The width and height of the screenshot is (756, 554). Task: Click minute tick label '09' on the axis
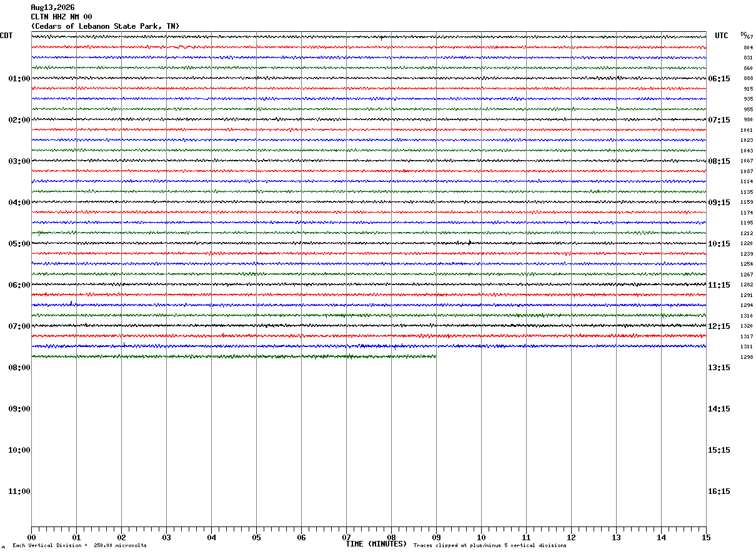point(436,538)
